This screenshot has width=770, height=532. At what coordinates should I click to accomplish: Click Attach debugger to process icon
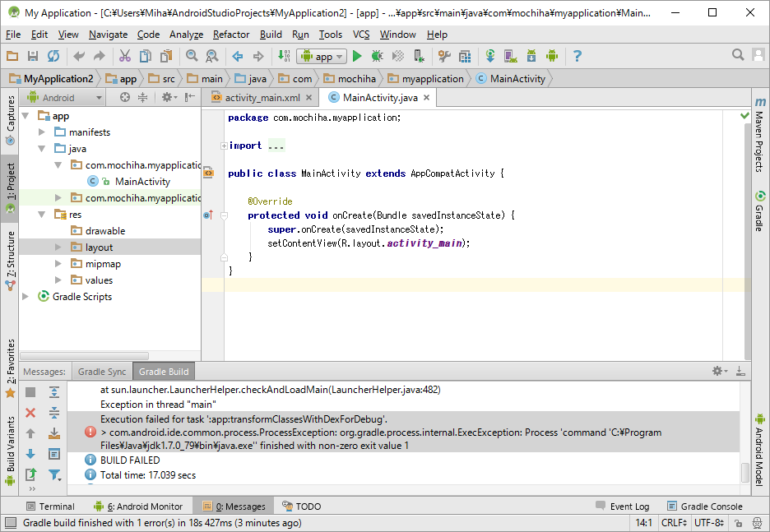pos(419,56)
